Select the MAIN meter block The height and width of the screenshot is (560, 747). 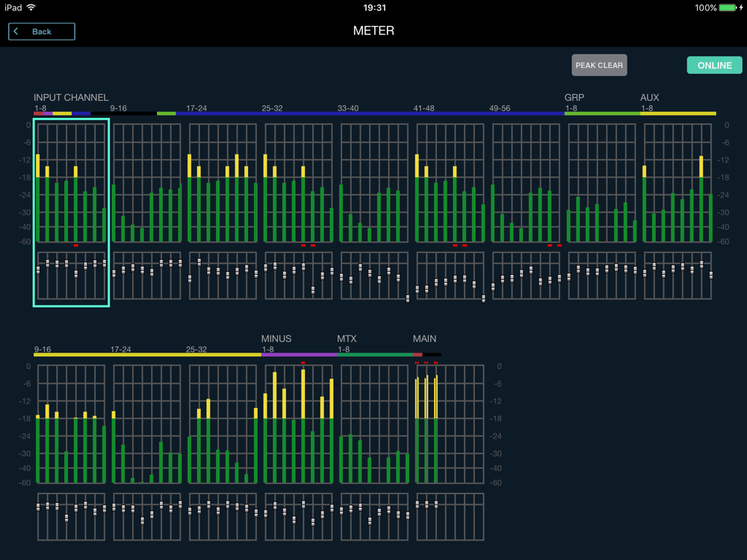point(450,424)
